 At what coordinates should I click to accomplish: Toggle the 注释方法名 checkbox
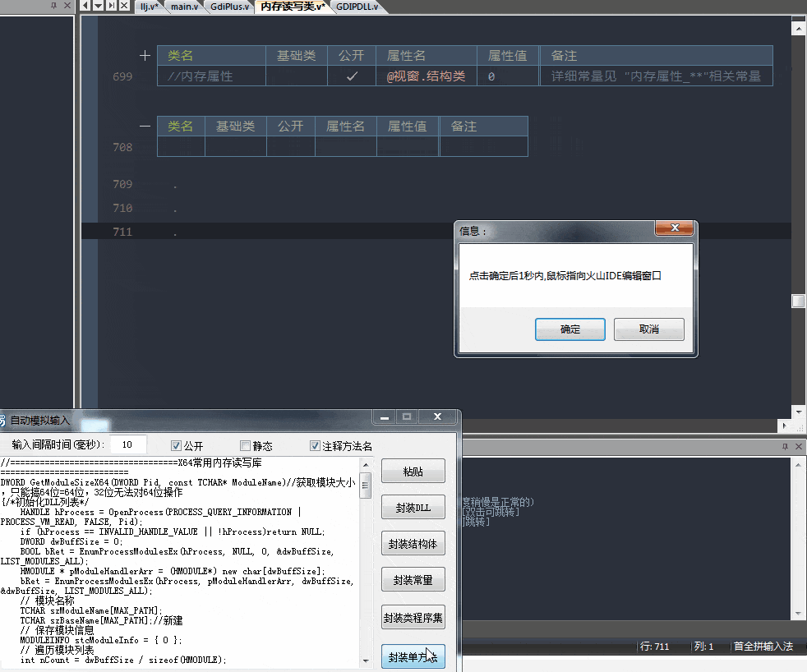tap(315, 446)
